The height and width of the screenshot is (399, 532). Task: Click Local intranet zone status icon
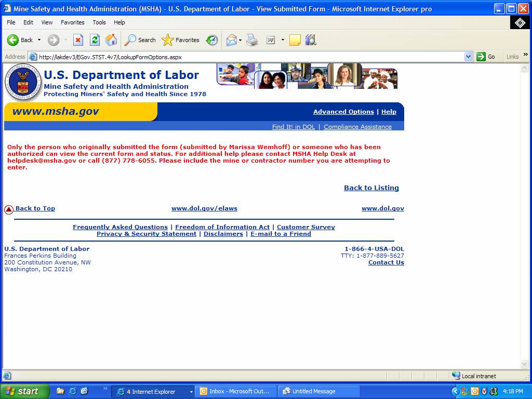[456, 375]
